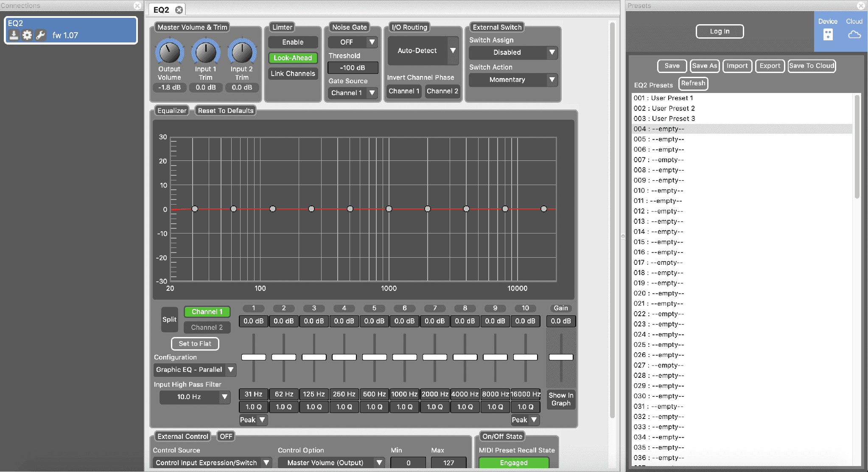Image resolution: width=868 pixels, height=472 pixels.
Task: Select Channel 1 equalizer tab
Action: tap(207, 312)
